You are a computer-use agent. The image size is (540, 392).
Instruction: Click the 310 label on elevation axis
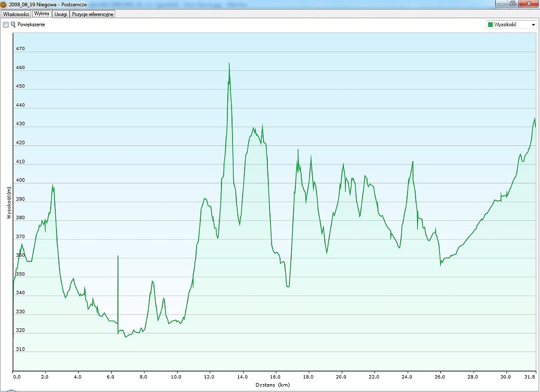21,349
